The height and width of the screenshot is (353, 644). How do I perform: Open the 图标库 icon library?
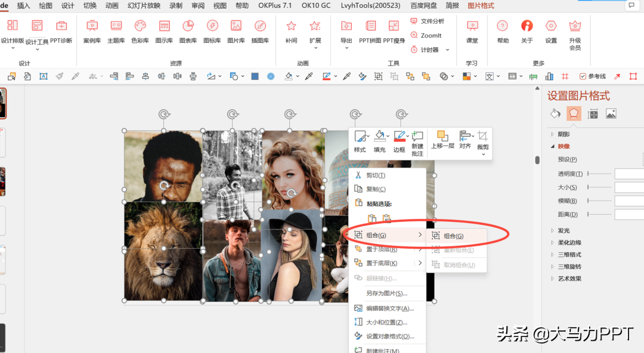point(212,32)
